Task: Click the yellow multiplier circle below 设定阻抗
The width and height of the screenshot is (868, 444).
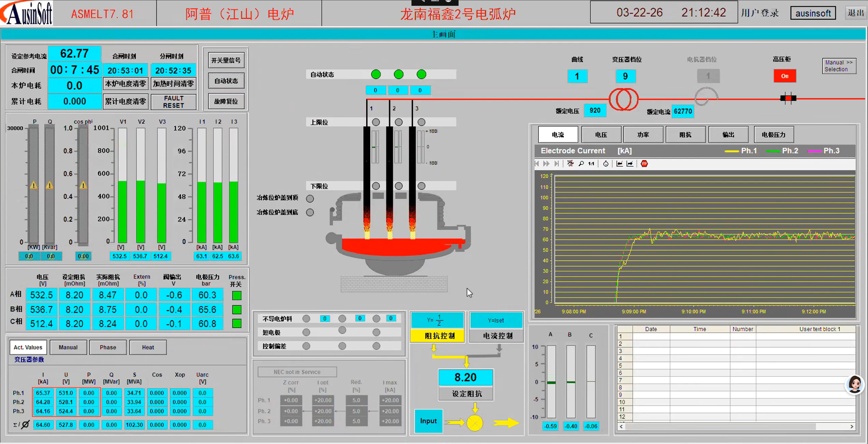Action: [475, 423]
